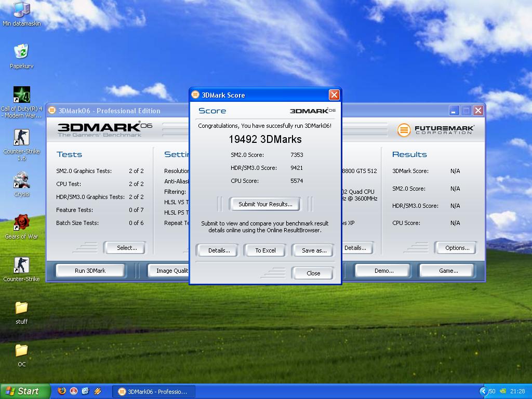This screenshot has height=399, width=532.
Task: Click the orange feather quick launch icon
Action: point(97,391)
